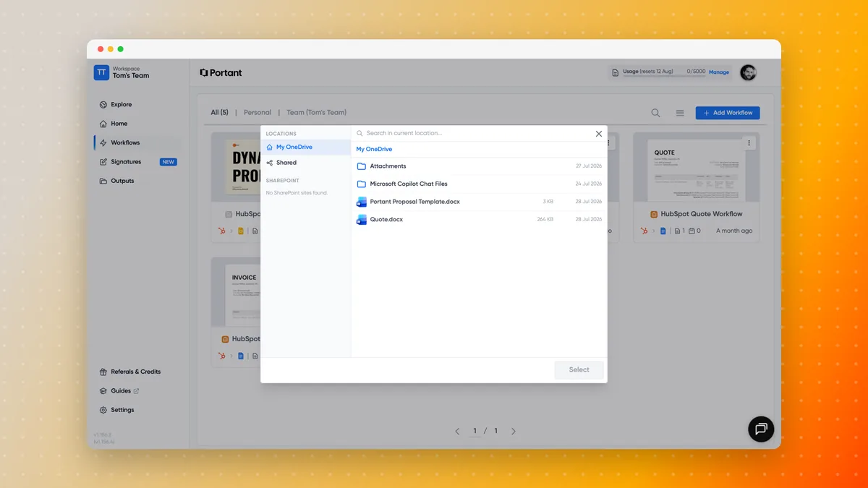Click the Tom's Team workspace name
Viewport: 868px width, 488px height.
pos(131,76)
